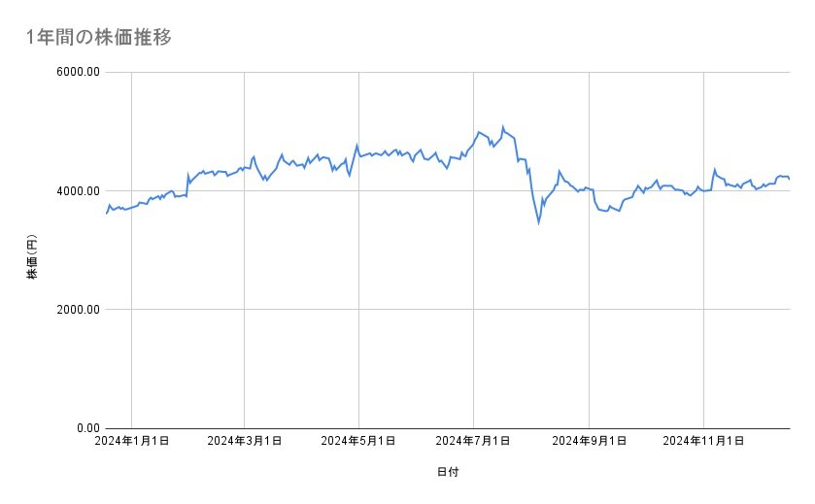
Task: Select the leftmost starting point of the line
Action: coord(106,213)
